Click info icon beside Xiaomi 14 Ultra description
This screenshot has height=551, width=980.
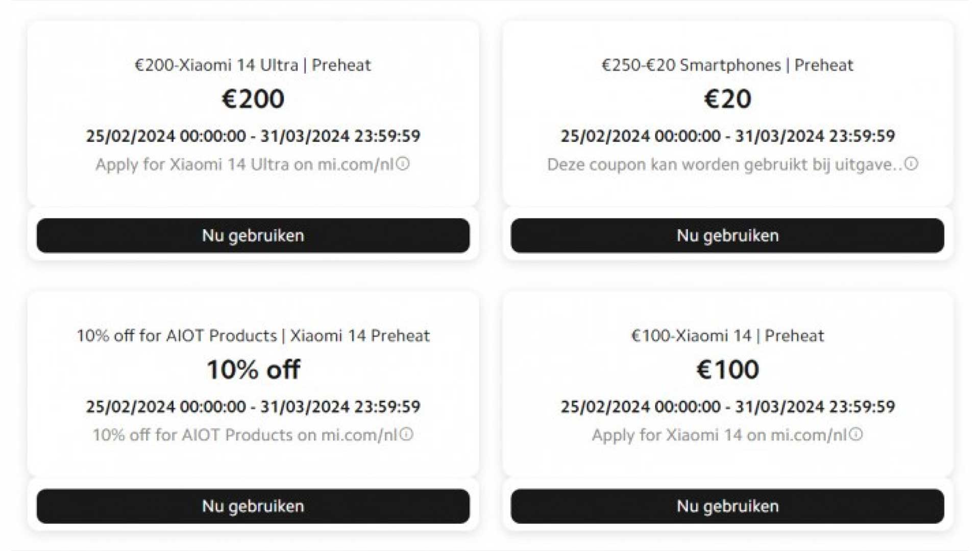[x=403, y=164]
